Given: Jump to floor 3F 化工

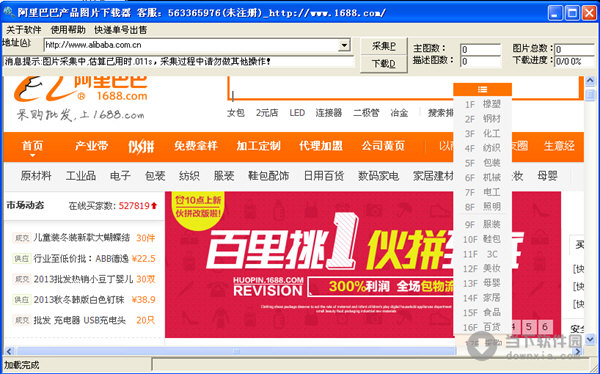Looking at the screenshot, I should tap(482, 134).
